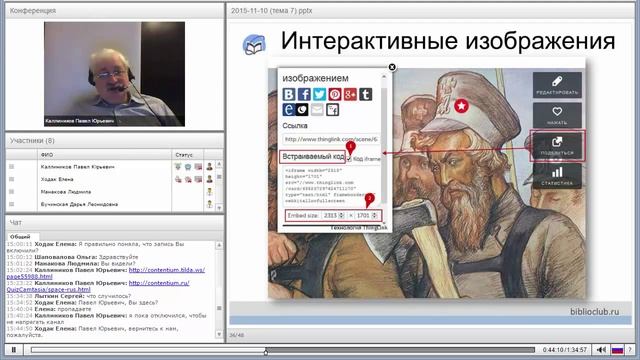The height and width of the screenshot is (360, 640).
Task: Tick checkbox for Каллиников Павел Юрьевич
Action: click(11, 167)
